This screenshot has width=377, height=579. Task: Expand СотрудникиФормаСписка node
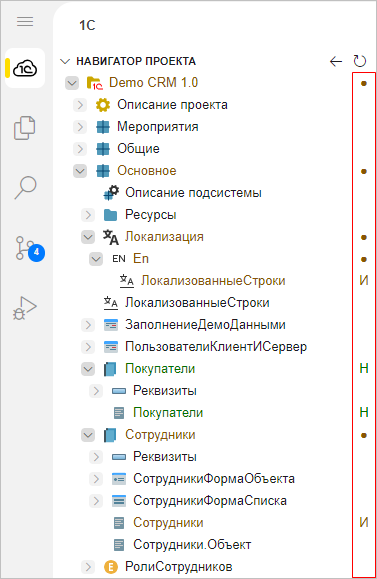point(96,501)
